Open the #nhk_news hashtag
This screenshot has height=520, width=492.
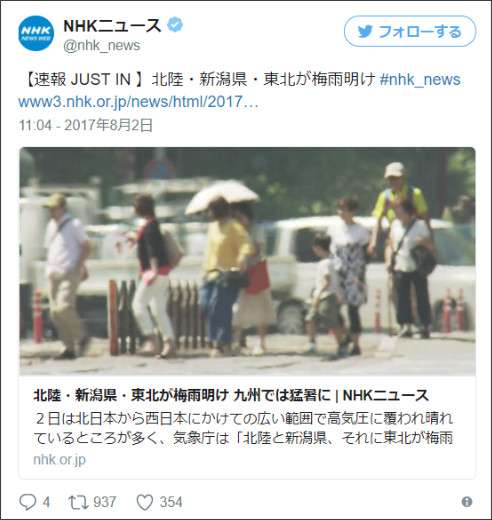click(x=420, y=80)
